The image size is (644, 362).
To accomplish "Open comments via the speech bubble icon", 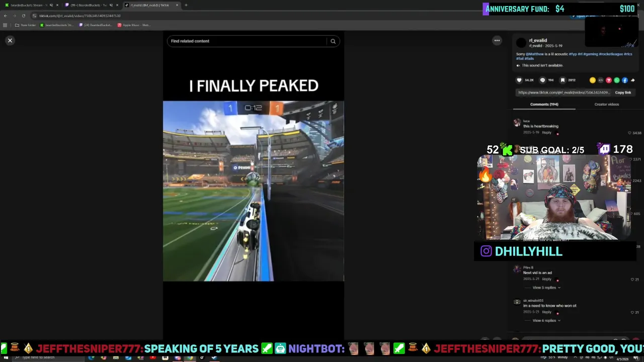I will point(542,80).
